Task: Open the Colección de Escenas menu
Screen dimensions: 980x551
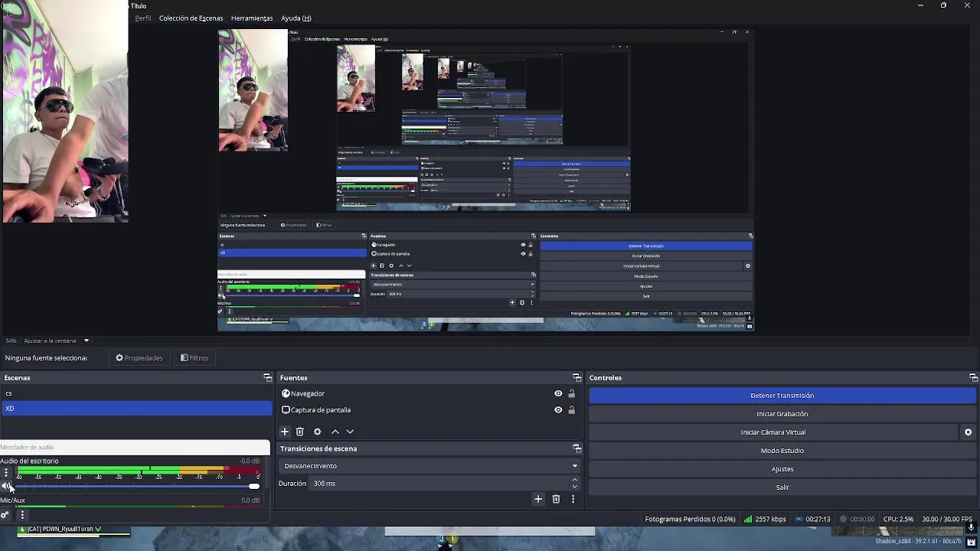Action: click(191, 18)
